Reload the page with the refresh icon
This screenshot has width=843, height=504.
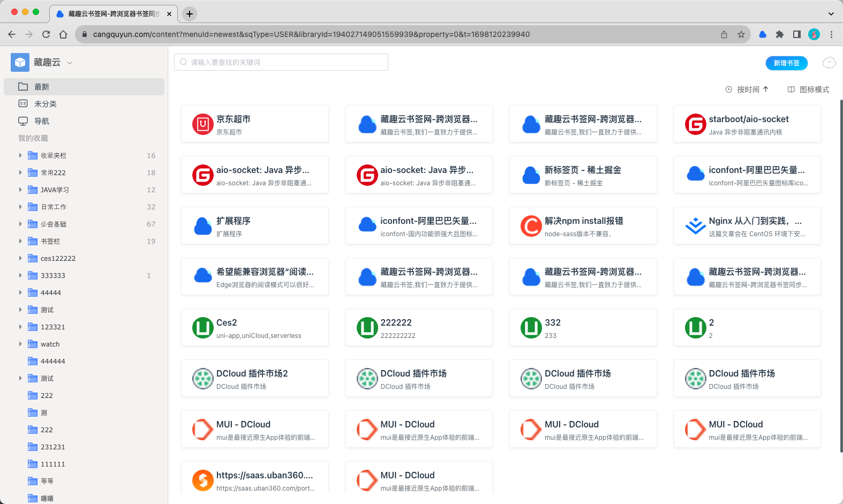pyautogui.click(x=46, y=34)
